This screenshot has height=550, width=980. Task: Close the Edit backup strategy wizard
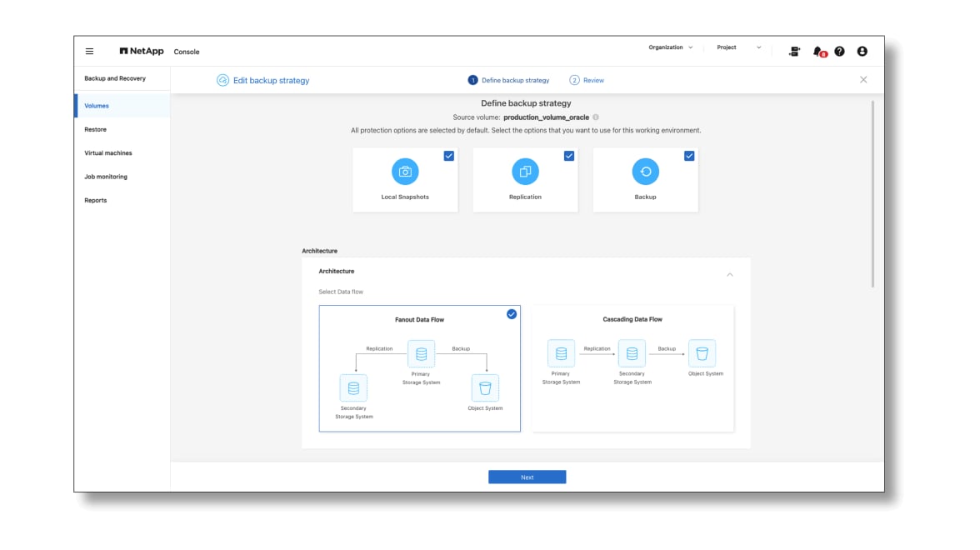coord(863,80)
